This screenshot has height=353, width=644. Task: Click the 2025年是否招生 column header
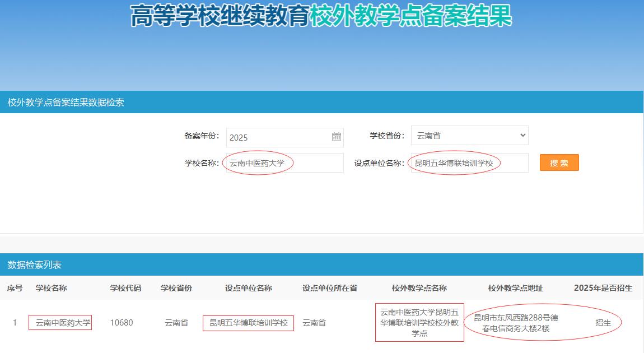(603, 288)
